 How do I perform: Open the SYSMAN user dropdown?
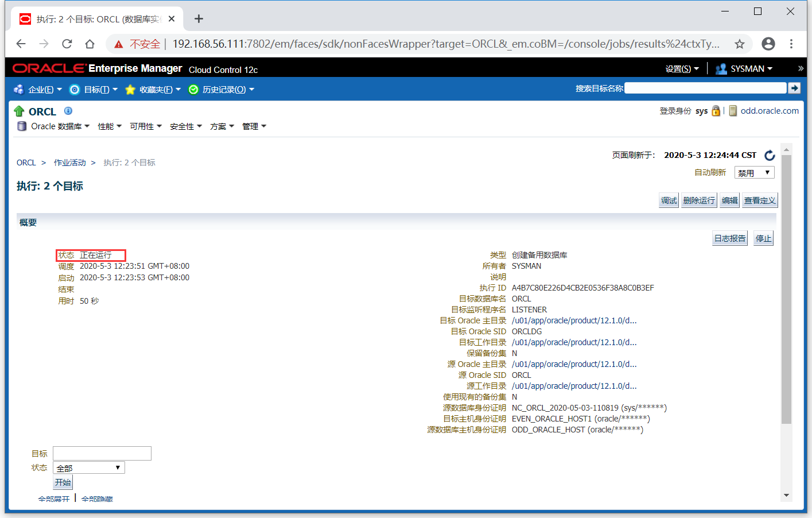[x=751, y=69]
